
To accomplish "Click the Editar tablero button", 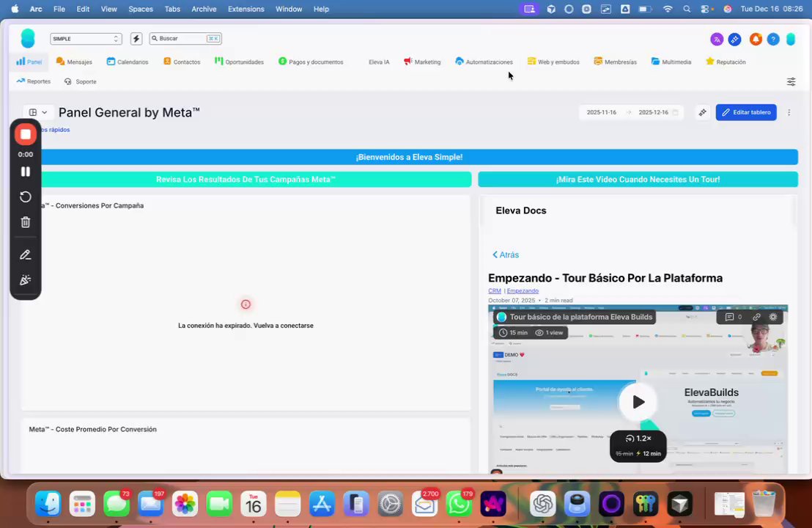I will 746,112.
